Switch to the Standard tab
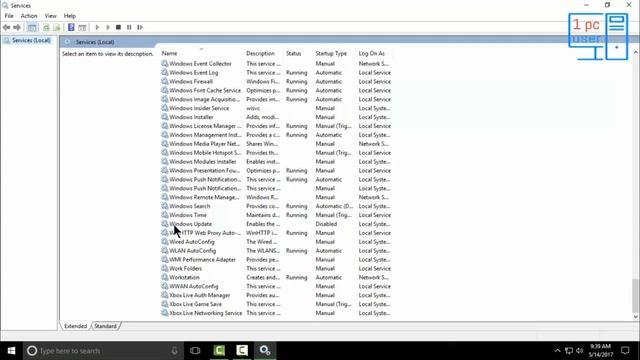The height and width of the screenshot is (360, 640). tap(105, 326)
